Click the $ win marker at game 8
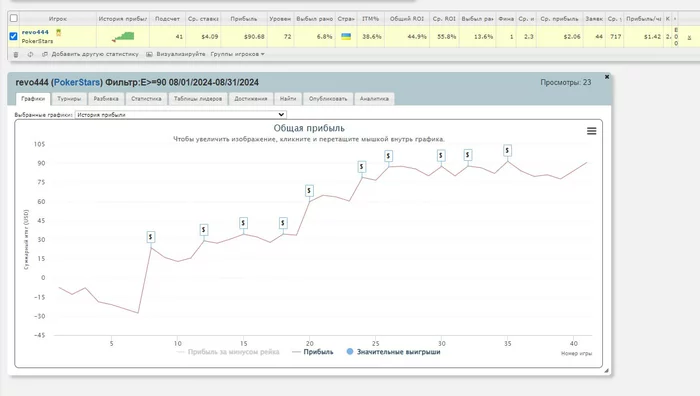 (x=150, y=237)
